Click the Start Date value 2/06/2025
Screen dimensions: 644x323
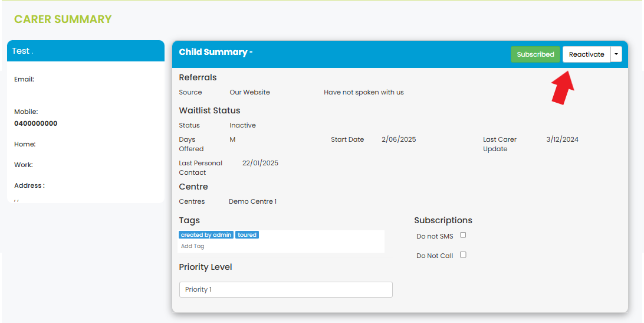399,139
